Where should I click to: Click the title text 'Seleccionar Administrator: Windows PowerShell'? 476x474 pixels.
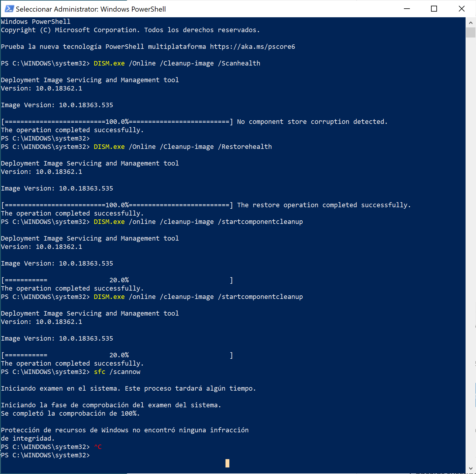(91, 9)
